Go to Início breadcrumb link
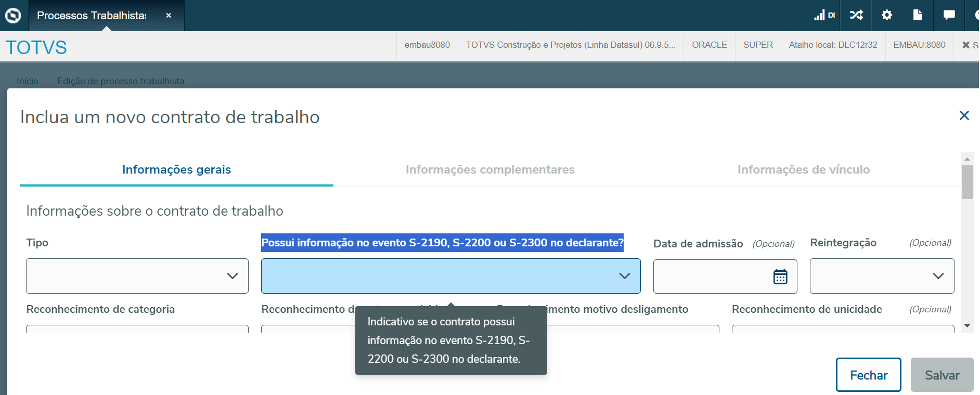The width and height of the screenshot is (980, 395). tap(28, 81)
